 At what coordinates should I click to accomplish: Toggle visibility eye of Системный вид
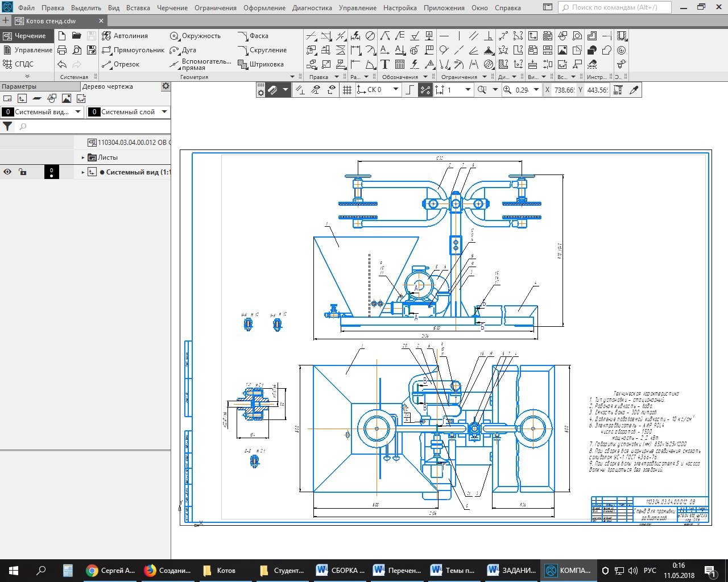[x=7, y=172]
